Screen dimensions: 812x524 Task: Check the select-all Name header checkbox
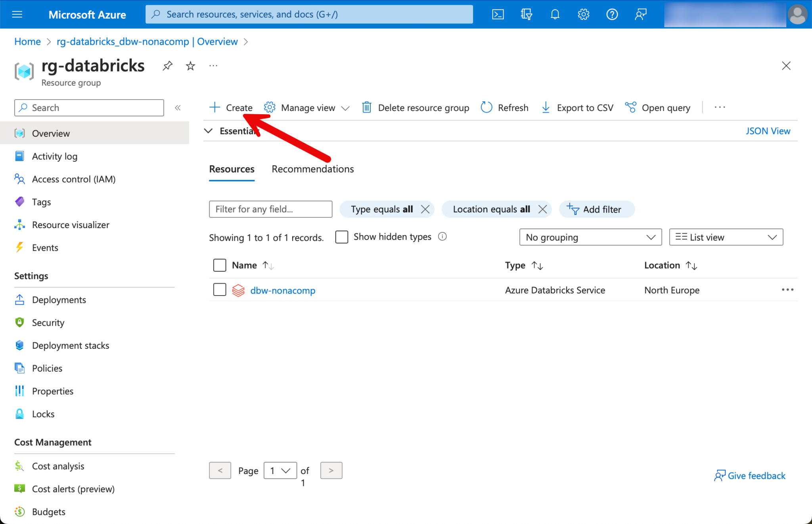pos(220,265)
